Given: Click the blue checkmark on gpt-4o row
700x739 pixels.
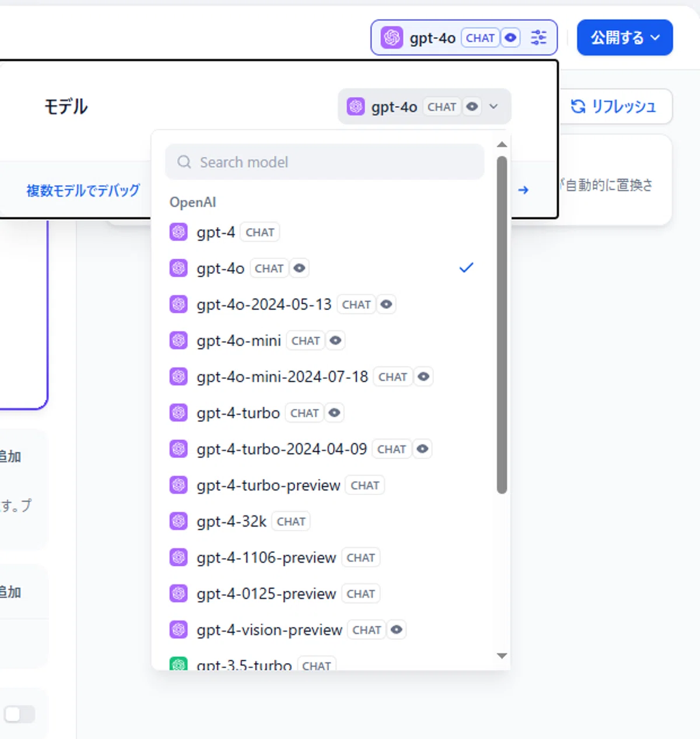Looking at the screenshot, I should click(466, 268).
